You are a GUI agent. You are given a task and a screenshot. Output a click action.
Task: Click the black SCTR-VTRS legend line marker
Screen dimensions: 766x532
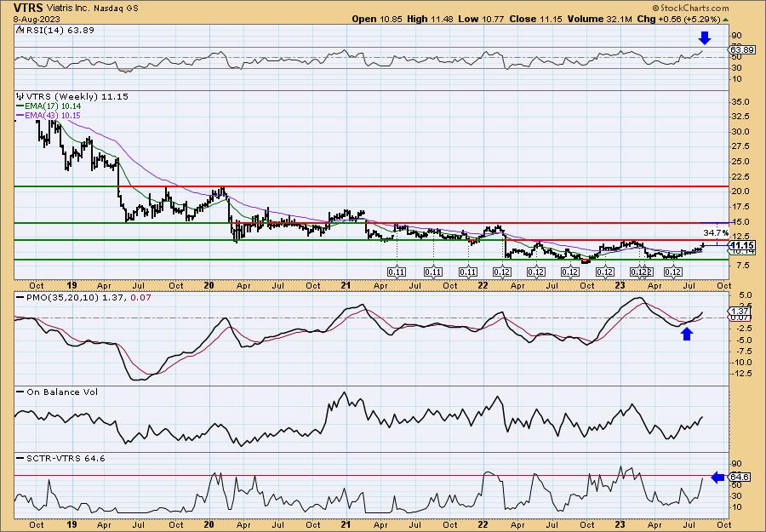(20, 458)
